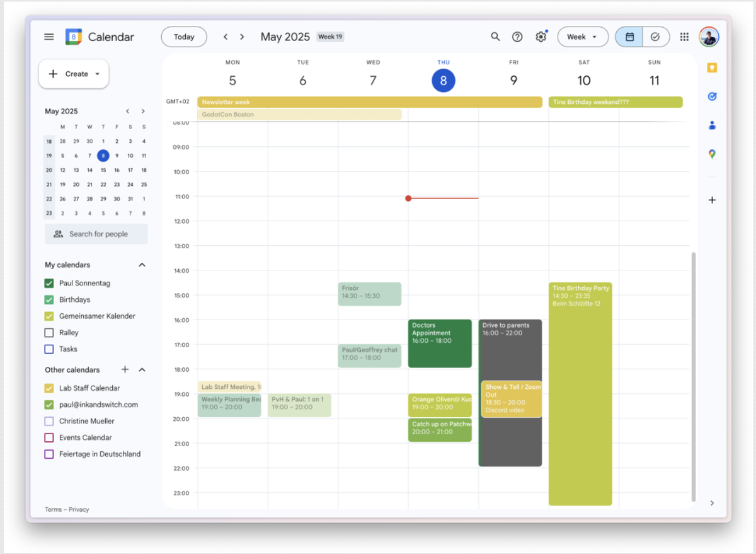The image size is (756, 554).
Task: Click the Search for people field
Action: coord(96,234)
